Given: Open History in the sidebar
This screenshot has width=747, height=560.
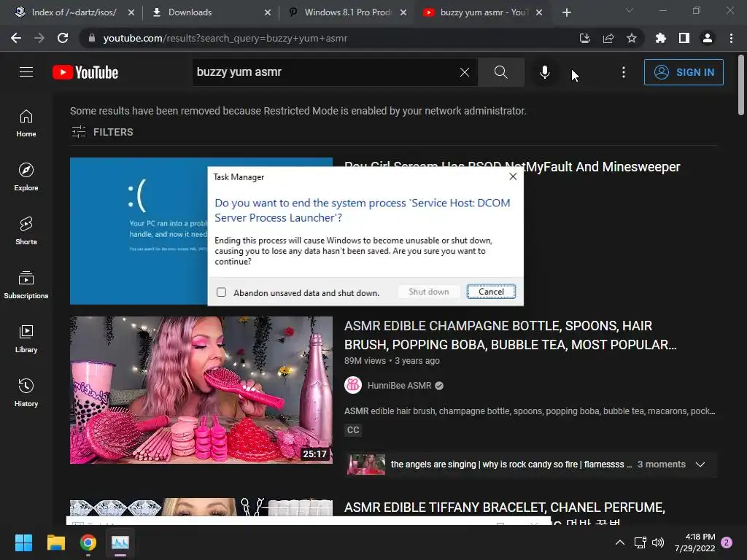Looking at the screenshot, I should (26, 392).
